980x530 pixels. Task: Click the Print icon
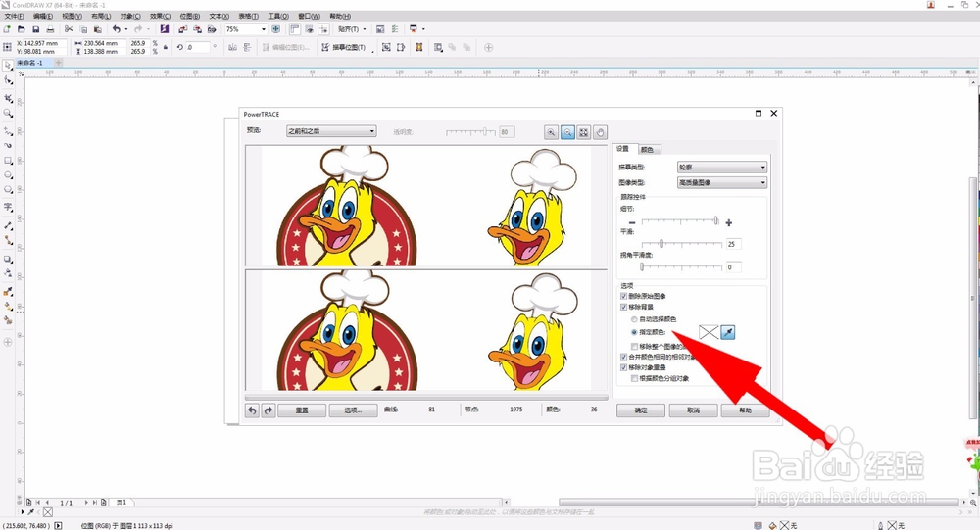(x=50, y=29)
